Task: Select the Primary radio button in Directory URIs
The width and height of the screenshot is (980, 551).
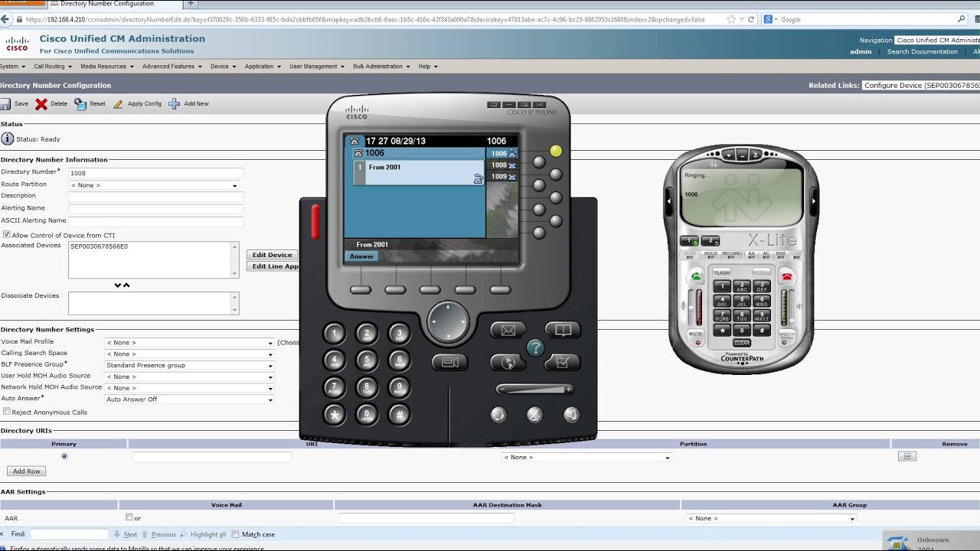Action: coord(64,456)
